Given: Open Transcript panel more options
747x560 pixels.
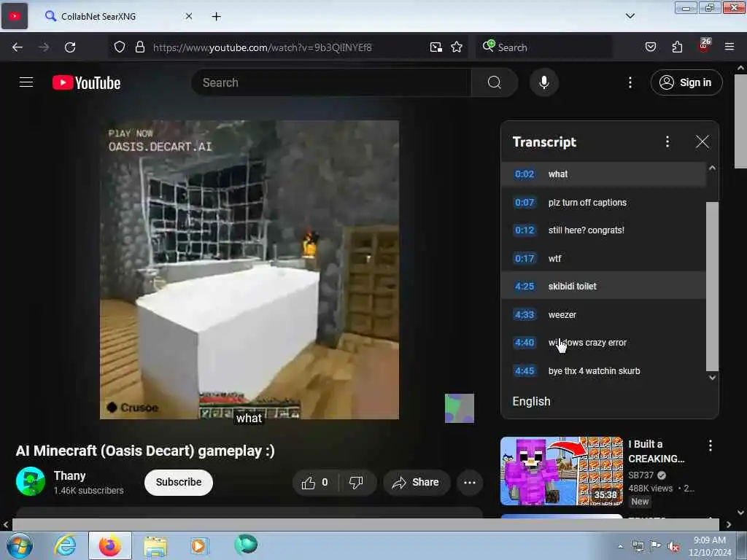Looking at the screenshot, I should click(x=667, y=141).
